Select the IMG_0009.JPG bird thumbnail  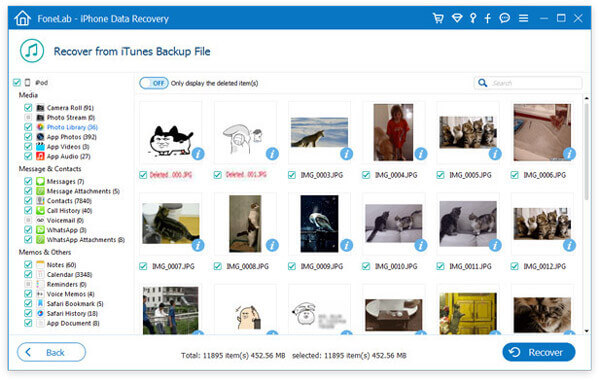319,224
